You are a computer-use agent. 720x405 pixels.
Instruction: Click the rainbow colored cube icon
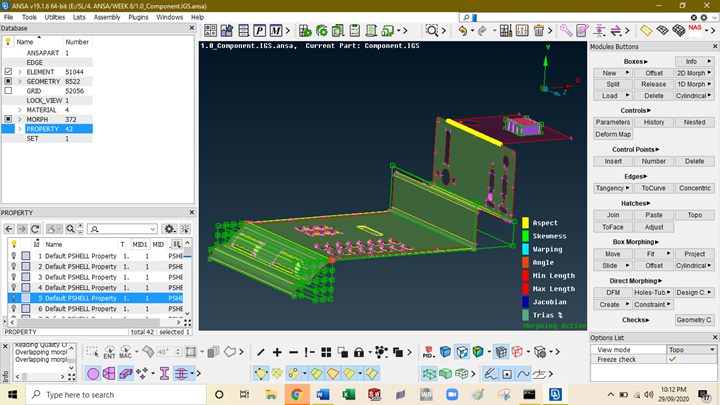point(478,352)
